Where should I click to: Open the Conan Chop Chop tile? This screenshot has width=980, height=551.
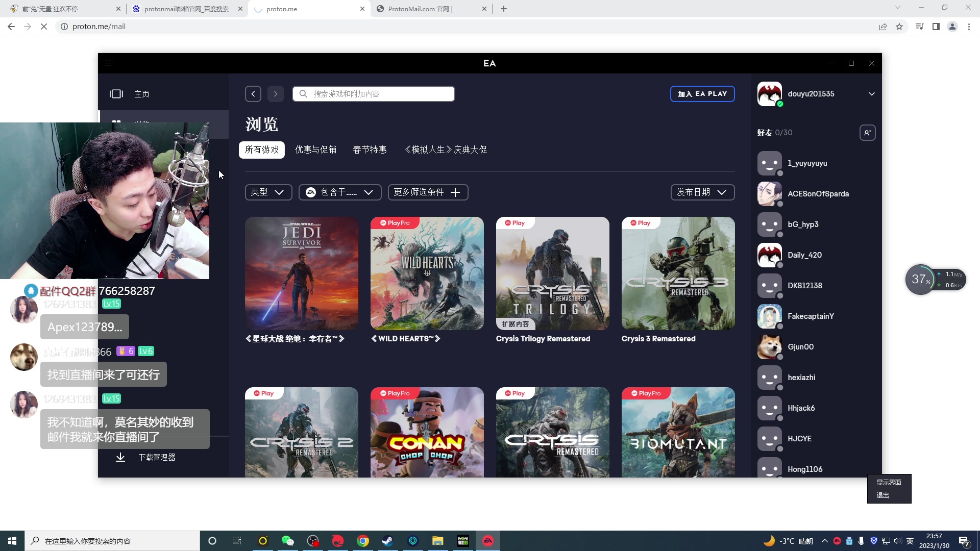tap(427, 433)
